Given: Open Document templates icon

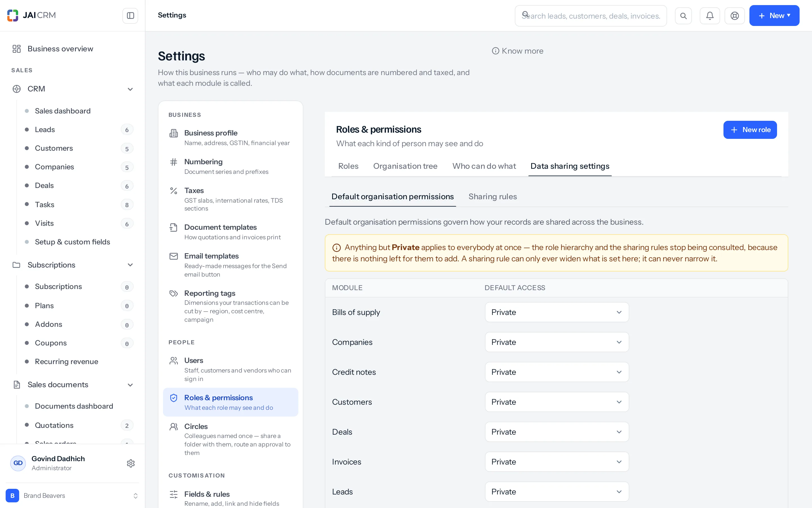Looking at the screenshot, I should point(173,227).
